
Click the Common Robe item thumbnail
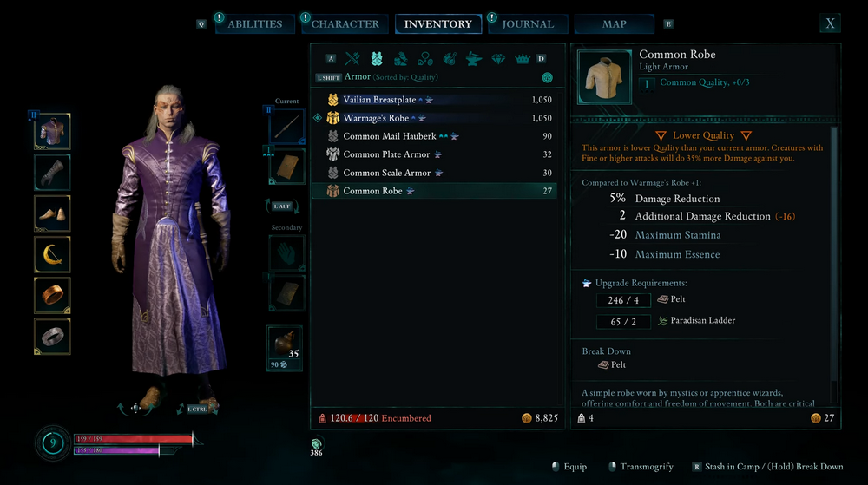click(604, 77)
